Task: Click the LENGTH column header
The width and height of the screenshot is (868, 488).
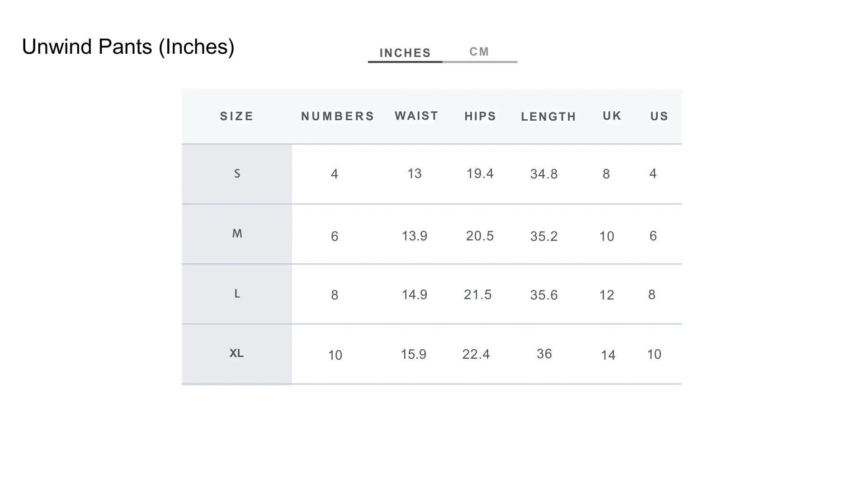Action: [x=549, y=117]
